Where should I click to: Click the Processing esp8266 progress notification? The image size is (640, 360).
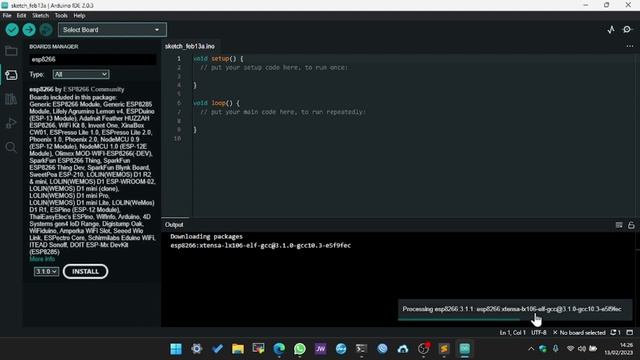point(515,309)
